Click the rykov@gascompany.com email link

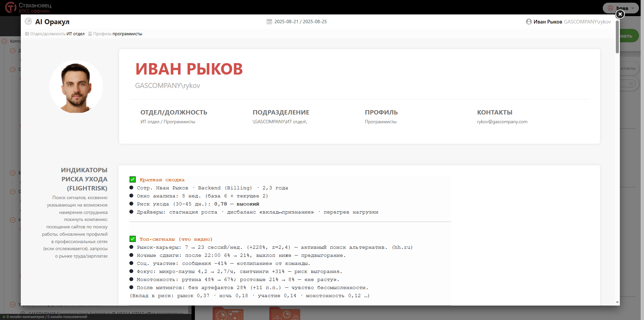502,122
